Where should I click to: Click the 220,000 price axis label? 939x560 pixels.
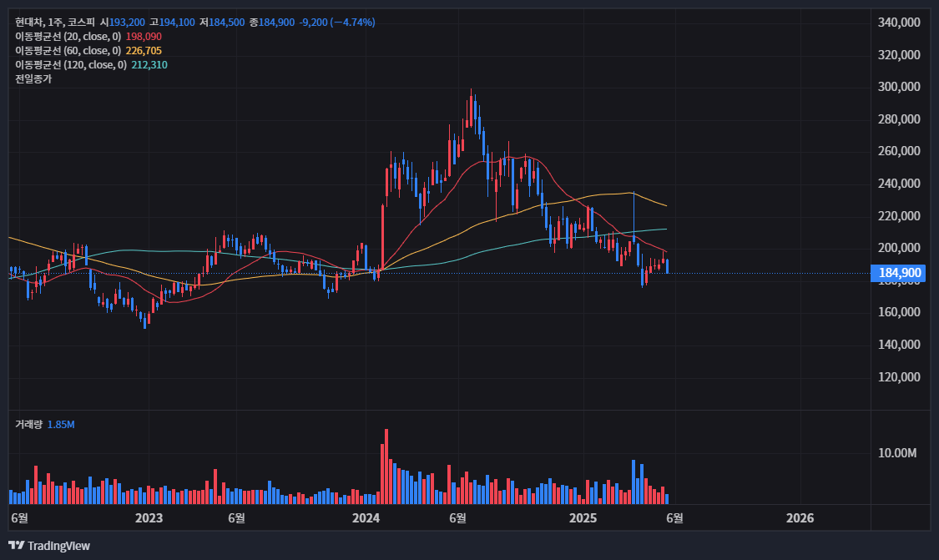point(899,215)
